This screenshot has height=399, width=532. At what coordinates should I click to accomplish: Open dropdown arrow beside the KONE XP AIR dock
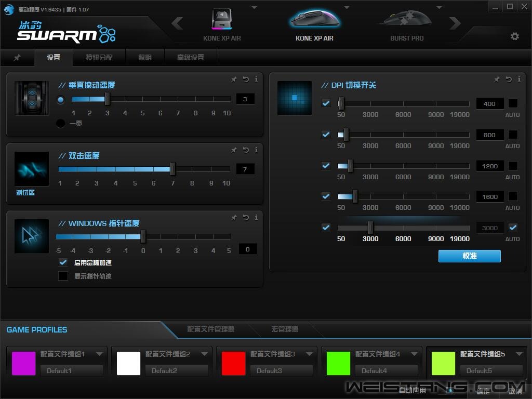click(x=255, y=7)
